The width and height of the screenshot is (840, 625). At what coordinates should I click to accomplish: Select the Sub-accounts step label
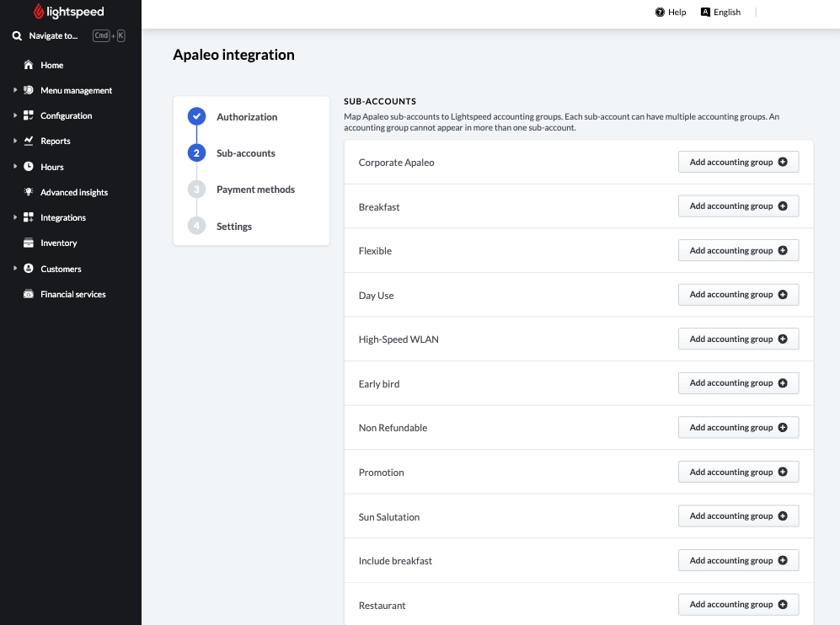point(246,153)
